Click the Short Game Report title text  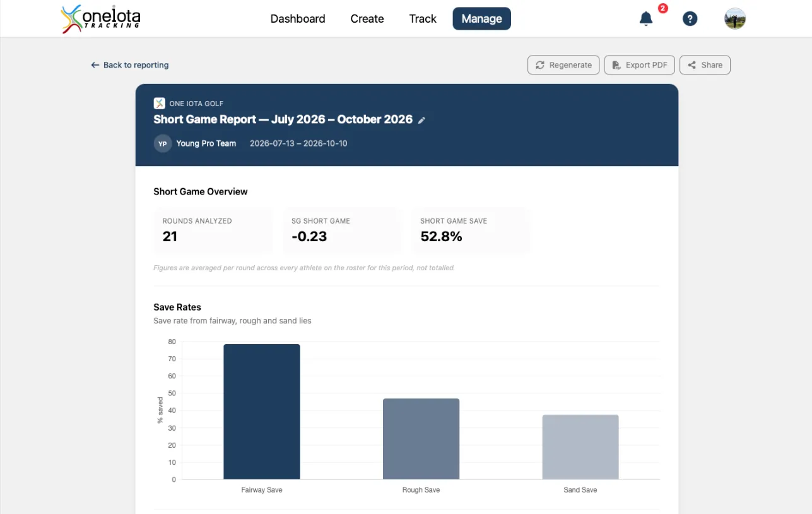(283, 119)
